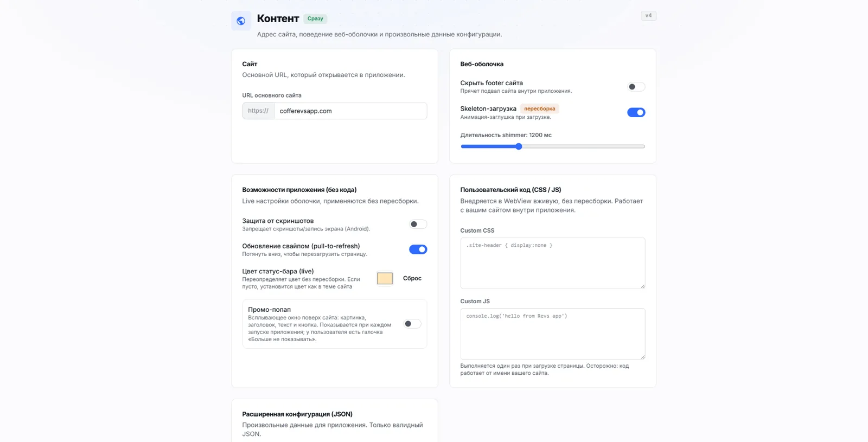Click the green Сразу badge
This screenshot has height=442, width=868.
click(315, 18)
